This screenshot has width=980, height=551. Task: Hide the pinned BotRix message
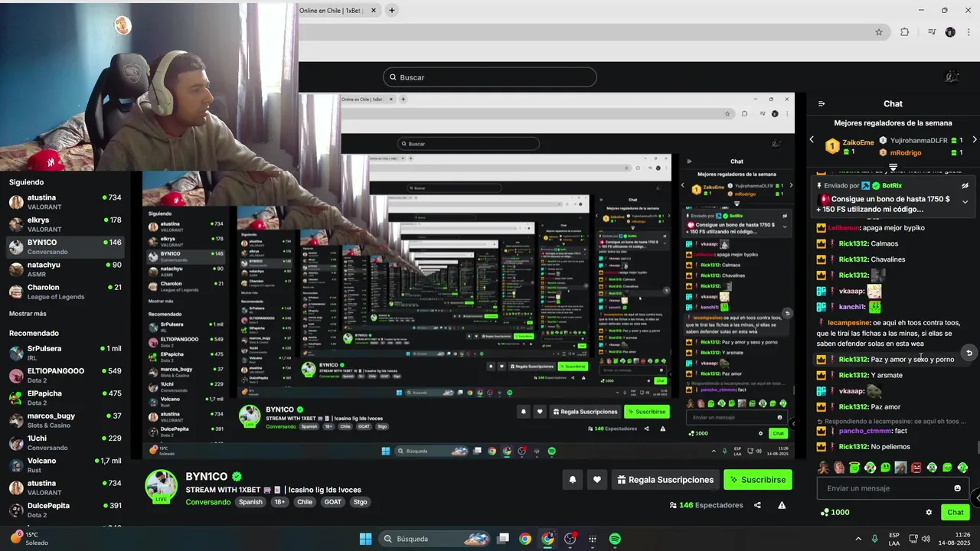[x=965, y=185]
